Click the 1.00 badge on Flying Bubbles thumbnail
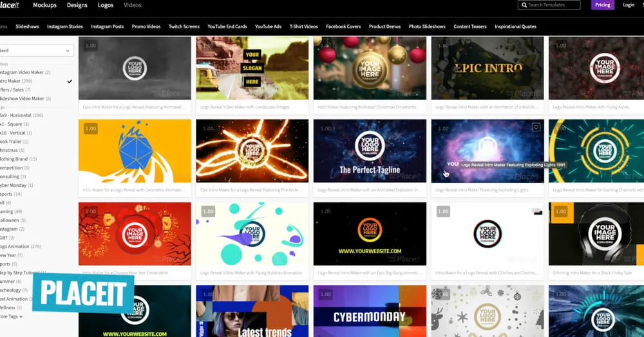644x337 pixels. pyautogui.click(x=208, y=211)
